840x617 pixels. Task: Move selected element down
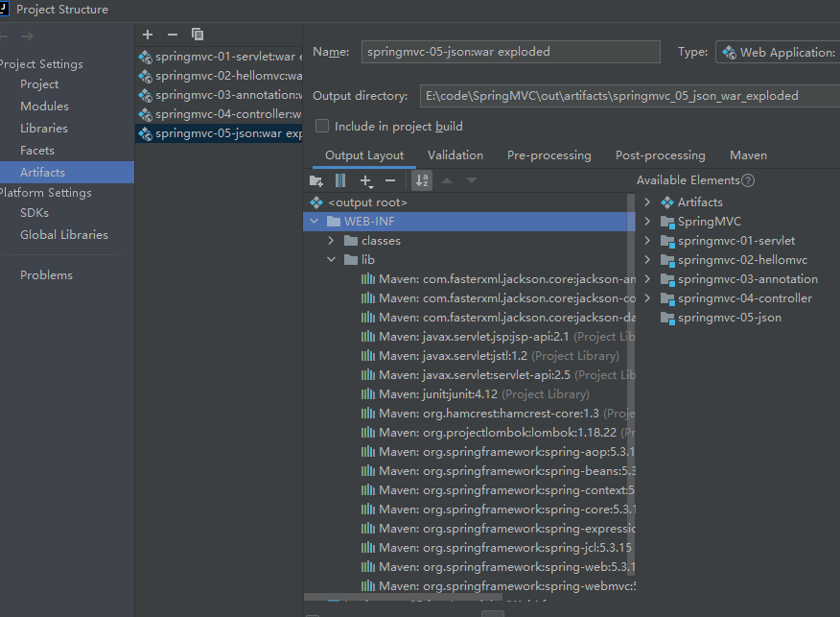click(x=472, y=180)
